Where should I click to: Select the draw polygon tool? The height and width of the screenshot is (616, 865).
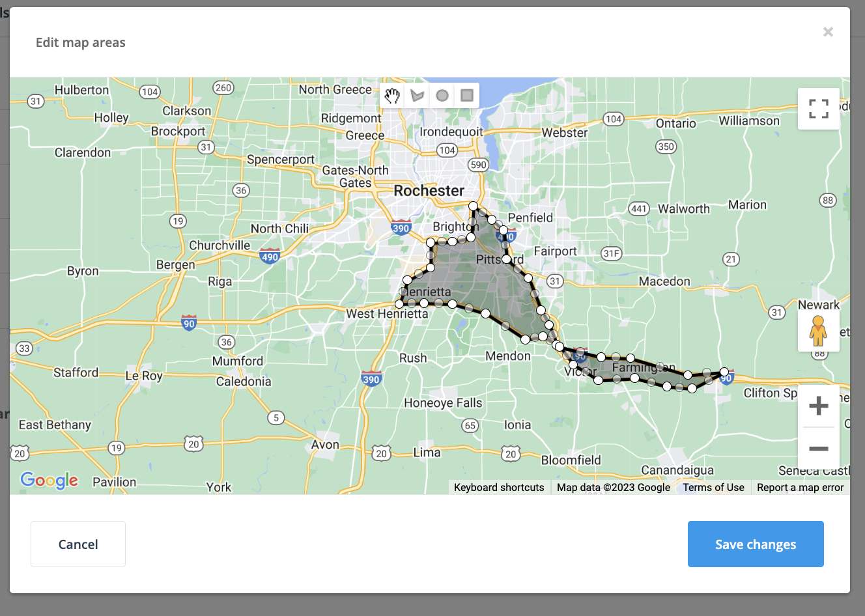click(418, 96)
